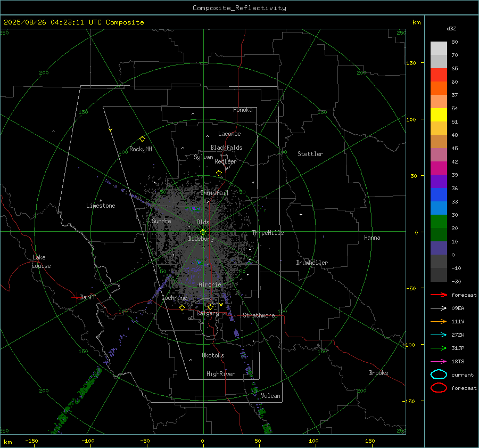Screen dimensions: 479x448
Task: Click the white 09EA arrow icon
Action: 439,308
